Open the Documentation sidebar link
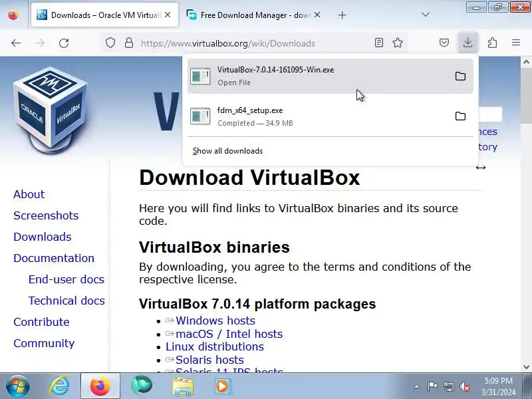The width and height of the screenshot is (532, 399). pyautogui.click(x=54, y=258)
